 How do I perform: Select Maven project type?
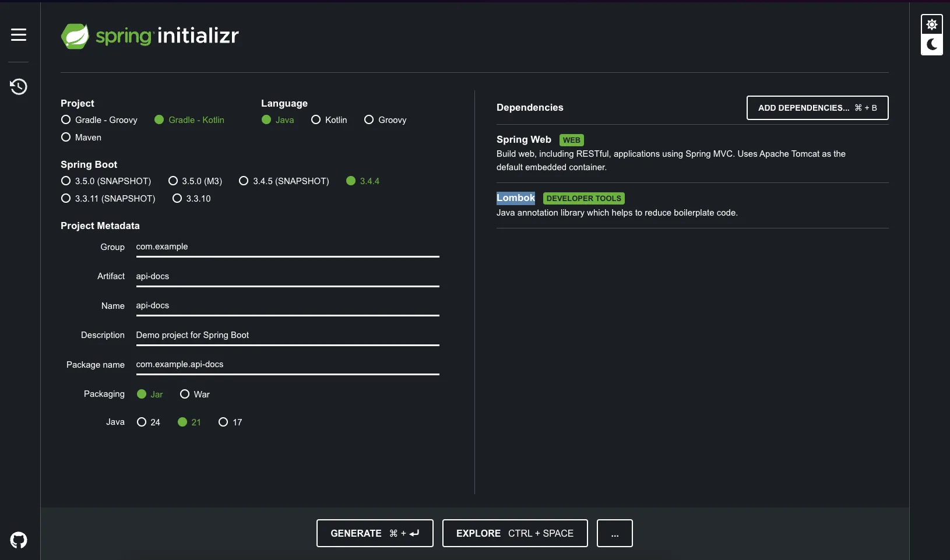[x=81, y=138]
